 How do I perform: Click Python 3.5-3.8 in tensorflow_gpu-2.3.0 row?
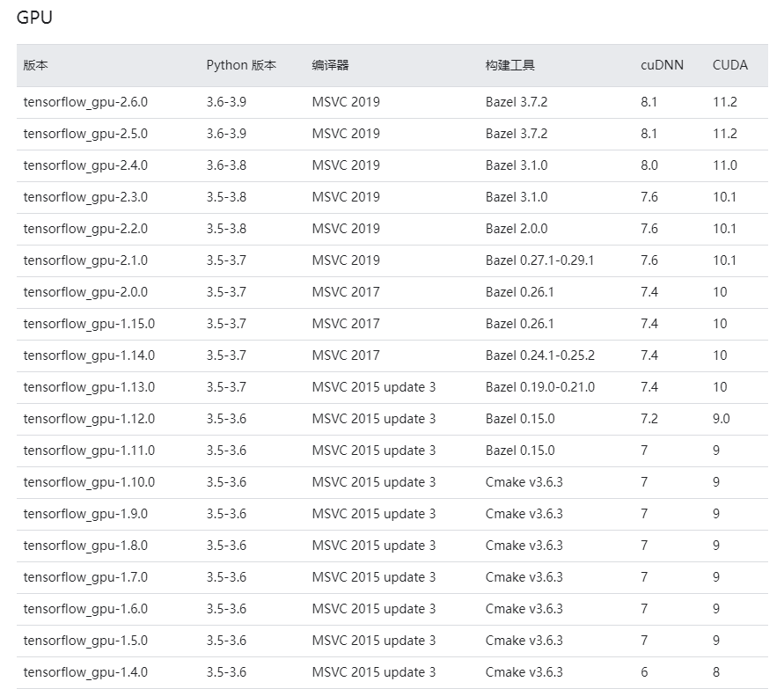point(226,197)
